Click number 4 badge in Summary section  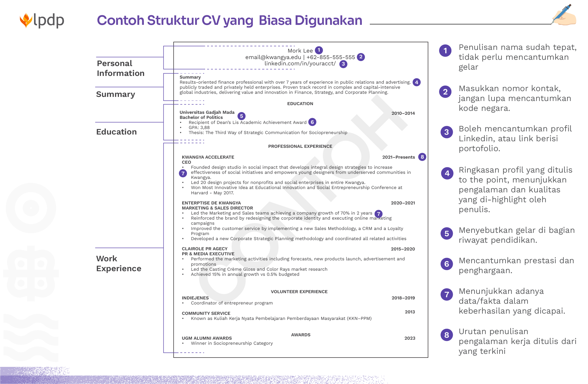click(x=417, y=82)
